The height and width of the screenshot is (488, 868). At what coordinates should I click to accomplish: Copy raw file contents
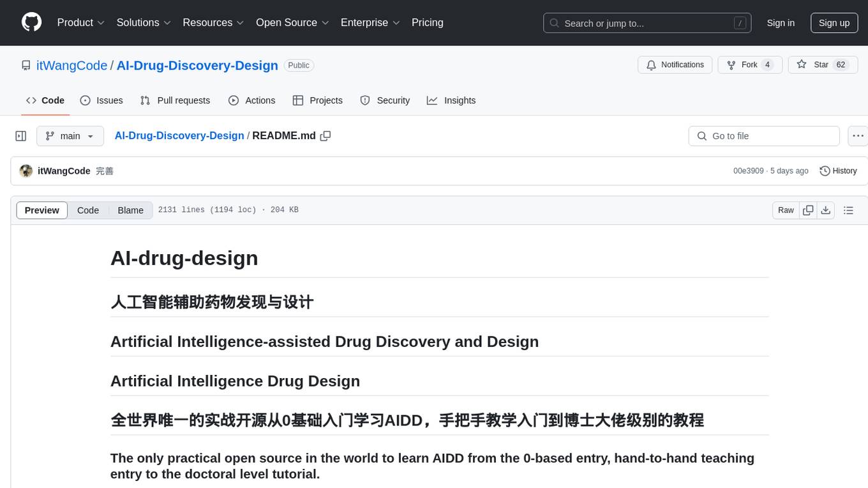(808, 210)
